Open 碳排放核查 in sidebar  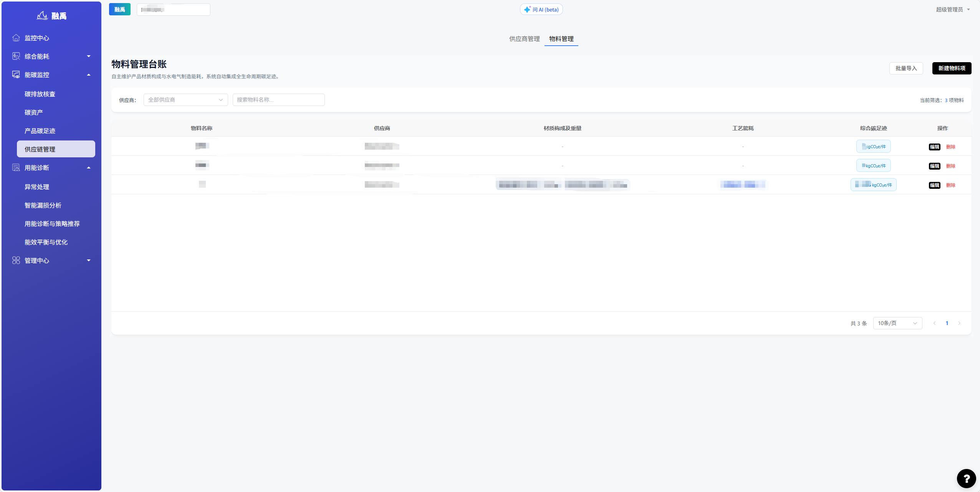(x=40, y=94)
